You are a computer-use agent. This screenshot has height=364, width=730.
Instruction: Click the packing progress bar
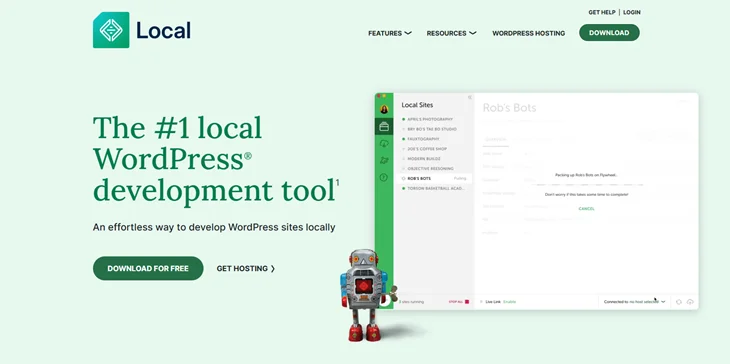tap(586, 184)
